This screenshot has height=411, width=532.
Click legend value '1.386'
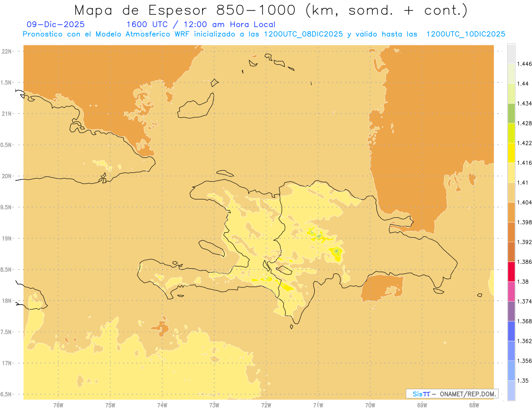click(524, 262)
